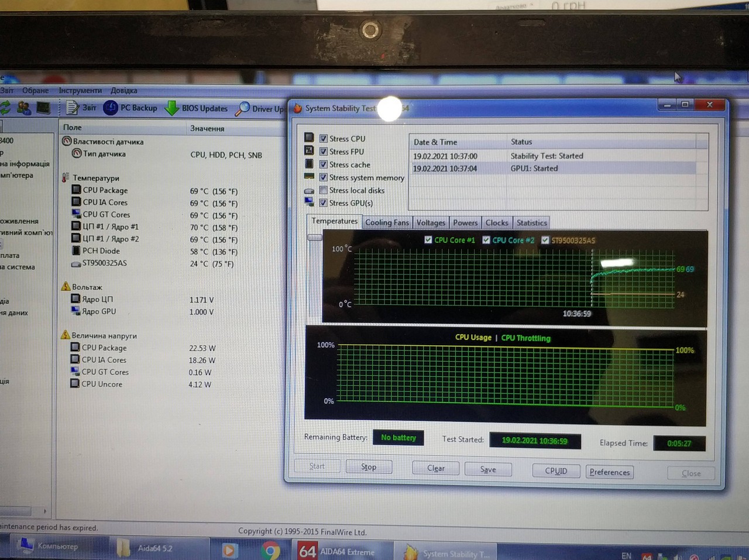Open the Інструменти menu
The image size is (749, 560).
pyautogui.click(x=80, y=91)
